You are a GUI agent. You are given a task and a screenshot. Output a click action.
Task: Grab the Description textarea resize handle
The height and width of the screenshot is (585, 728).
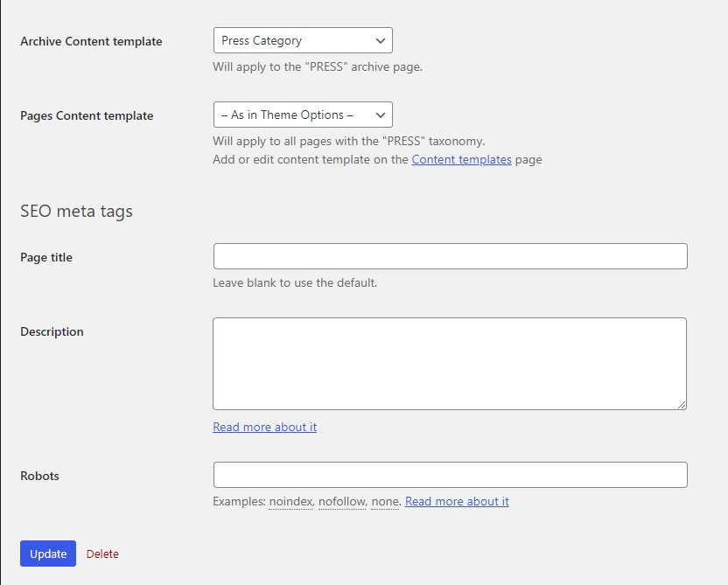tap(682, 405)
